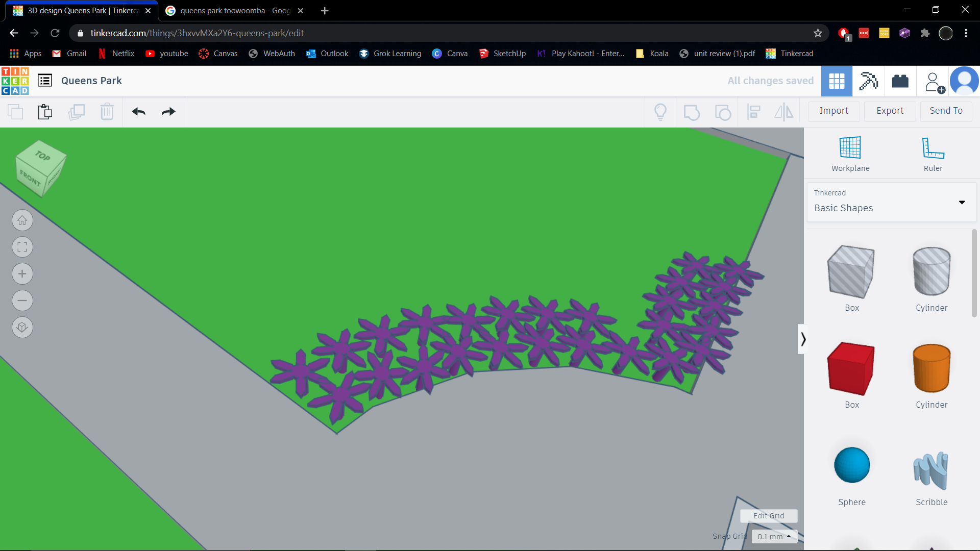Open the Snap Grid 0.1 mm dropdown

[x=774, y=536]
